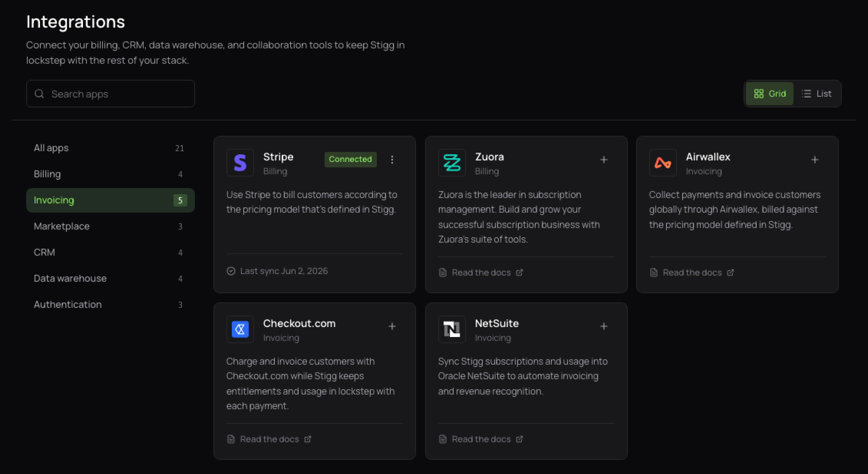Image resolution: width=868 pixels, height=474 pixels.
Task: Click the Zuora logo icon
Action: pos(452,163)
